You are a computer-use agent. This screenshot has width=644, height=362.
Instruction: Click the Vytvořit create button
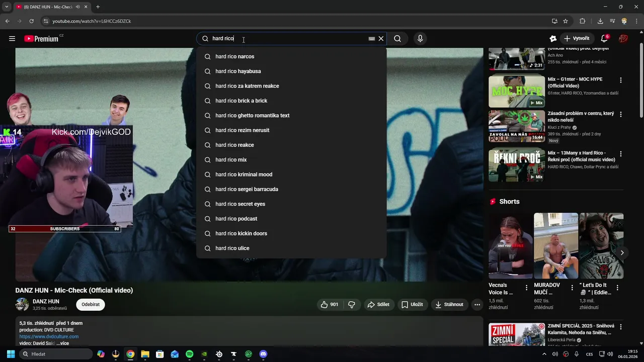pos(577,39)
